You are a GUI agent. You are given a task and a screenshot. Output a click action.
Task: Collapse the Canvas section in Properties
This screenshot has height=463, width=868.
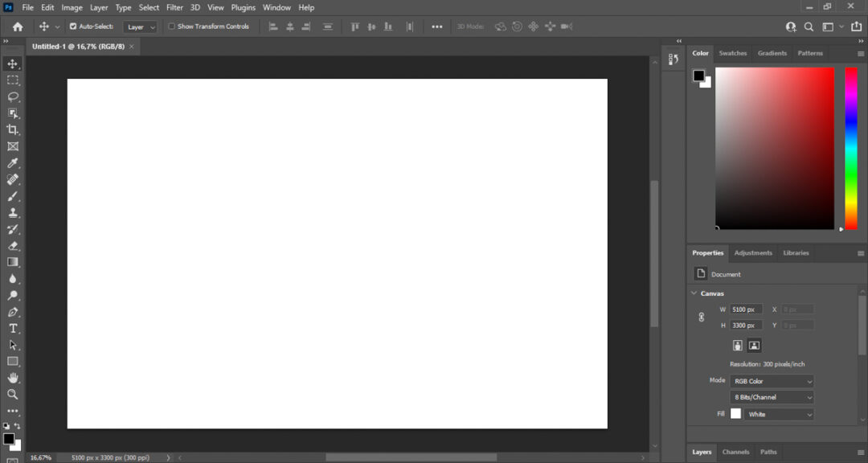pyautogui.click(x=694, y=293)
